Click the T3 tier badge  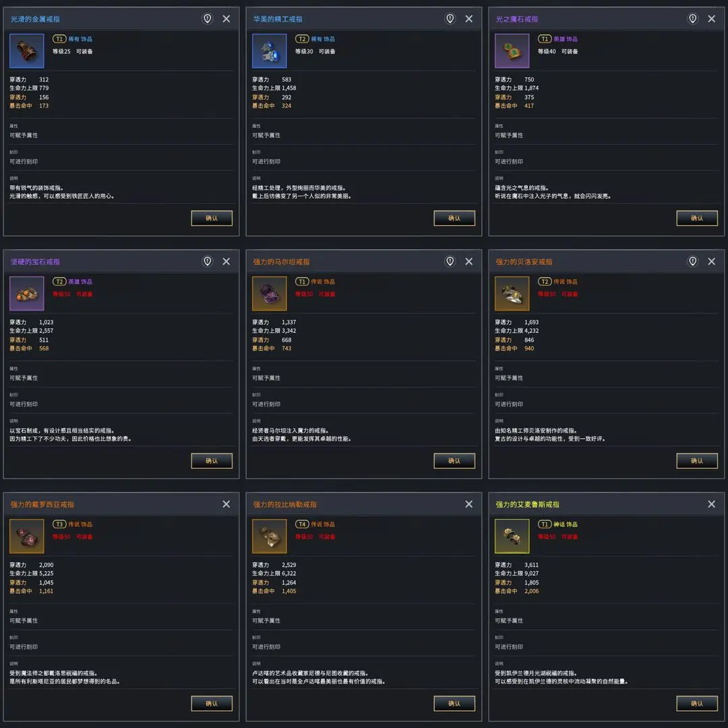pos(59,524)
